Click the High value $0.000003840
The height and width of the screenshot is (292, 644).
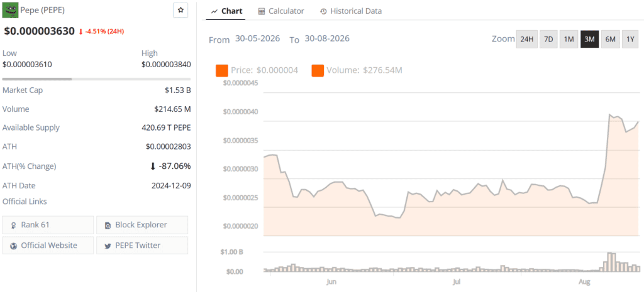click(x=166, y=65)
